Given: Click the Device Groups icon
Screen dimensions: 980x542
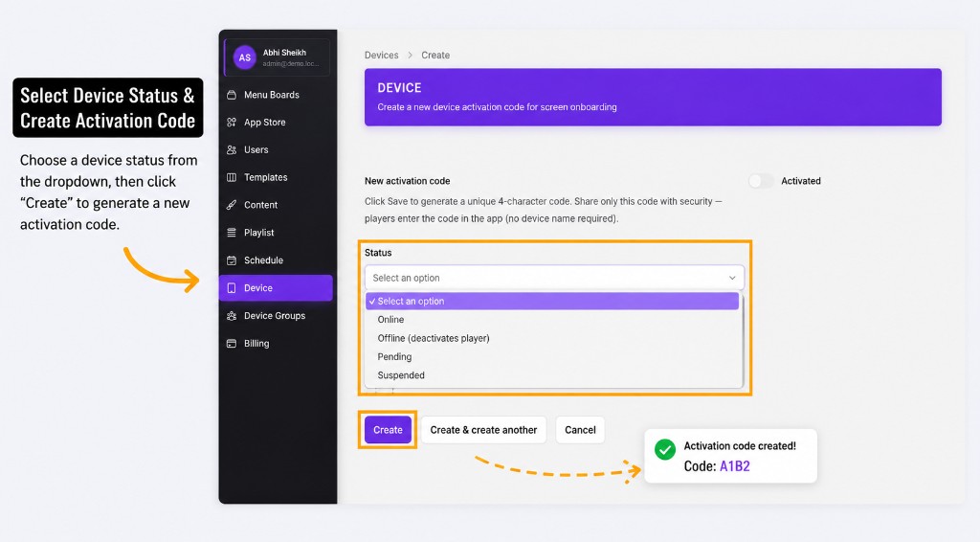Looking at the screenshot, I should point(232,316).
